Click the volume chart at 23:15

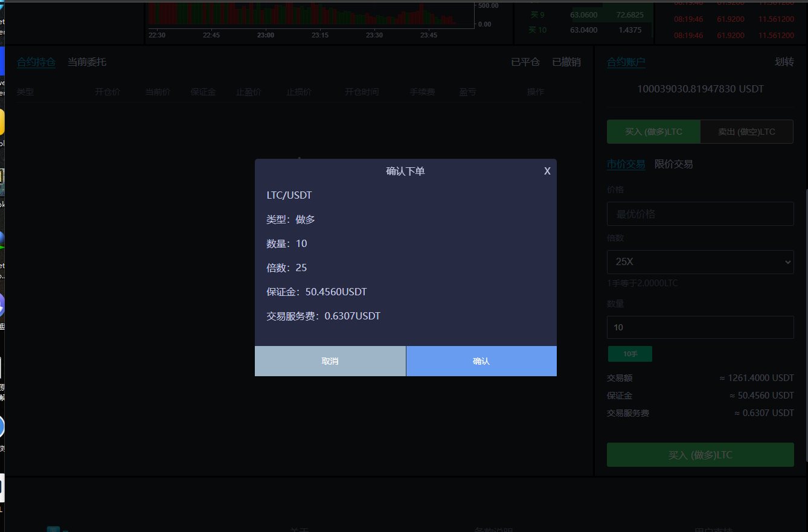tap(320, 15)
